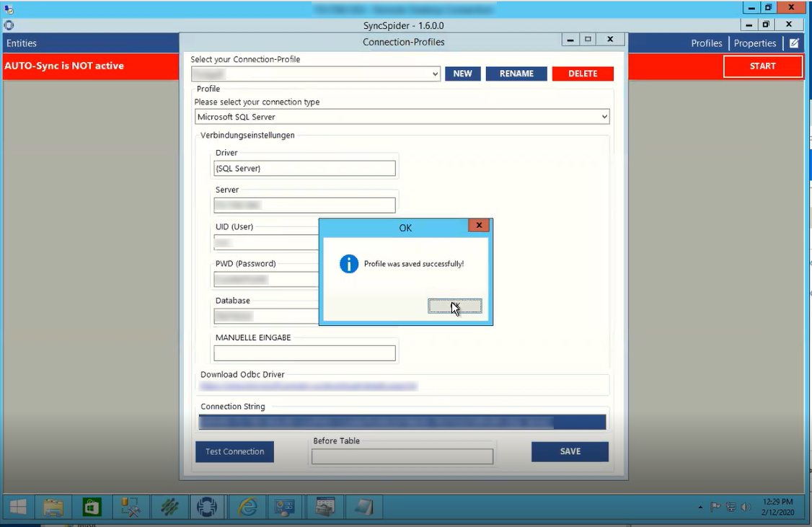812x527 pixels.
Task: Click the Remote Desktop icon in title bar
Action: tap(8, 8)
